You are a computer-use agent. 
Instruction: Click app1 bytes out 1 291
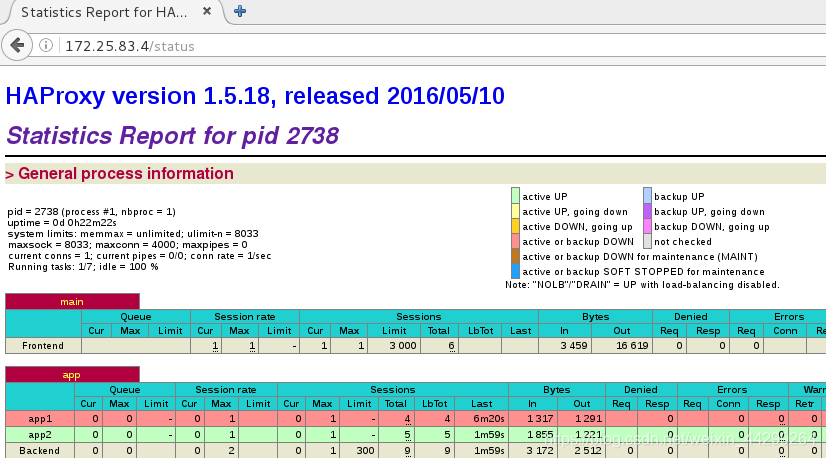pos(588,419)
